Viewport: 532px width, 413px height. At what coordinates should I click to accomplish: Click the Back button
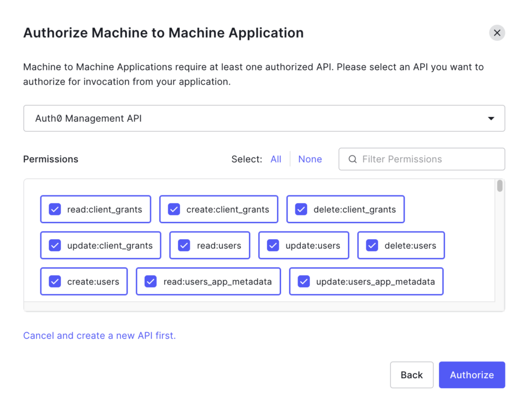[x=412, y=375]
